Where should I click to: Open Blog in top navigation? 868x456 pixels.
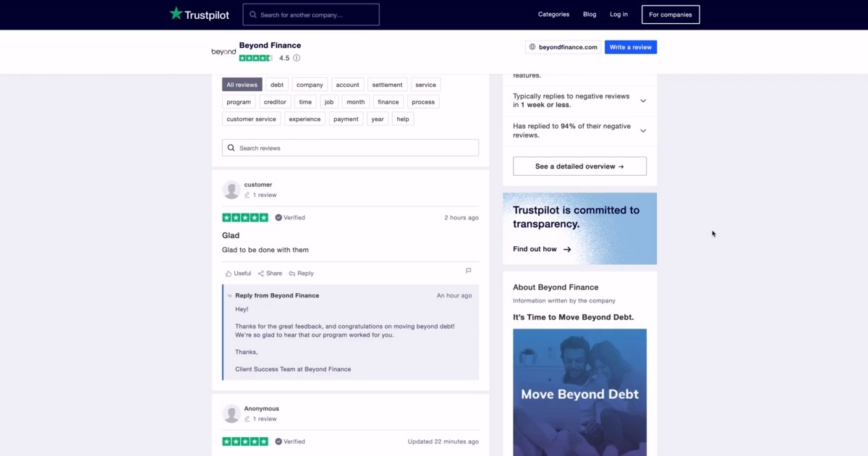pyautogui.click(x=590, y=14)
